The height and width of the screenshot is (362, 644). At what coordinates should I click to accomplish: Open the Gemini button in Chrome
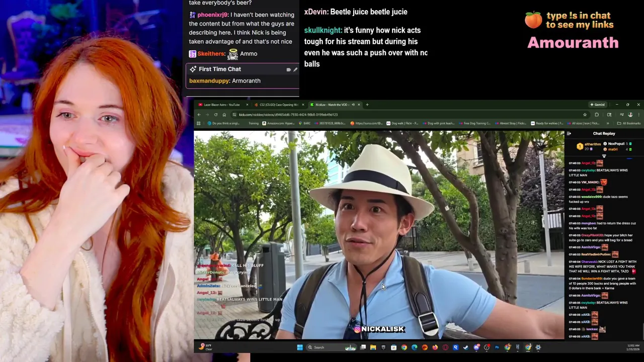click(x=598, y=105)
